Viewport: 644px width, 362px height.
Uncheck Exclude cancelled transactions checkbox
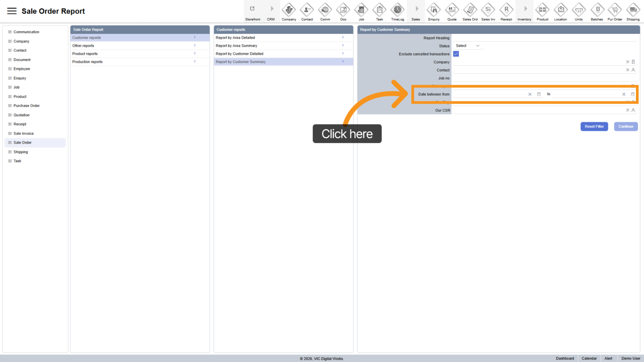point(456,54)
